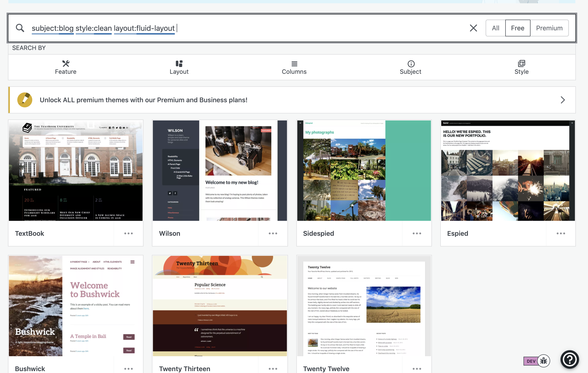
Task: Click the search magnifier icon
Action: coord(20,28)
